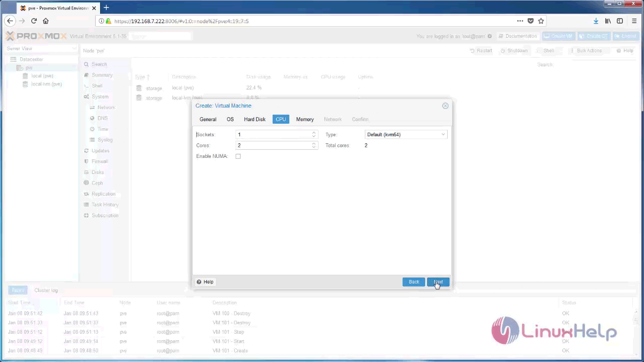This screenshot has width=644, height=362.
Task: Toggle the browser sidebar icon
Action: (x=620, y=21)
